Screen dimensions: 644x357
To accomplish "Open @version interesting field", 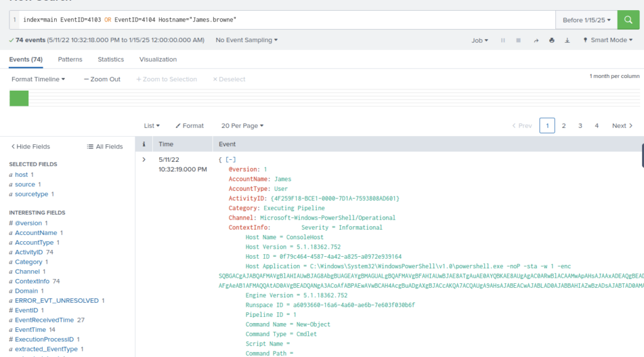I will (x=28, y=223).
